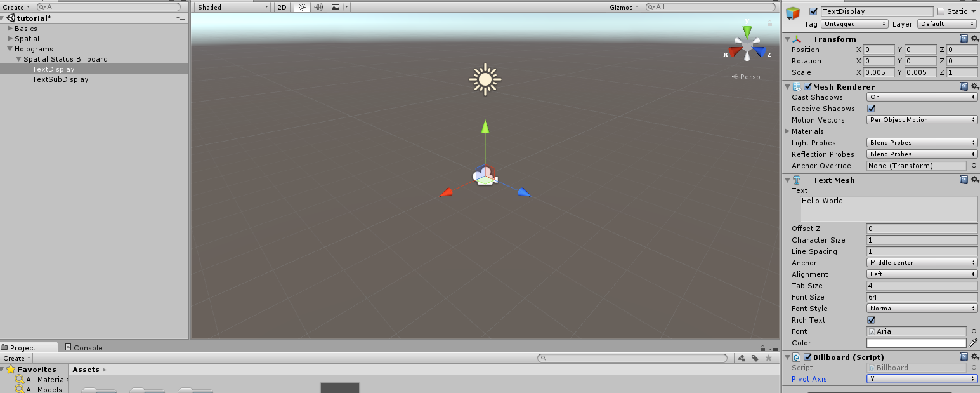The height and width of the screenshot is (393, 980).
Task: Open the Cast Shadows dropdown
Action: [922, 97]
